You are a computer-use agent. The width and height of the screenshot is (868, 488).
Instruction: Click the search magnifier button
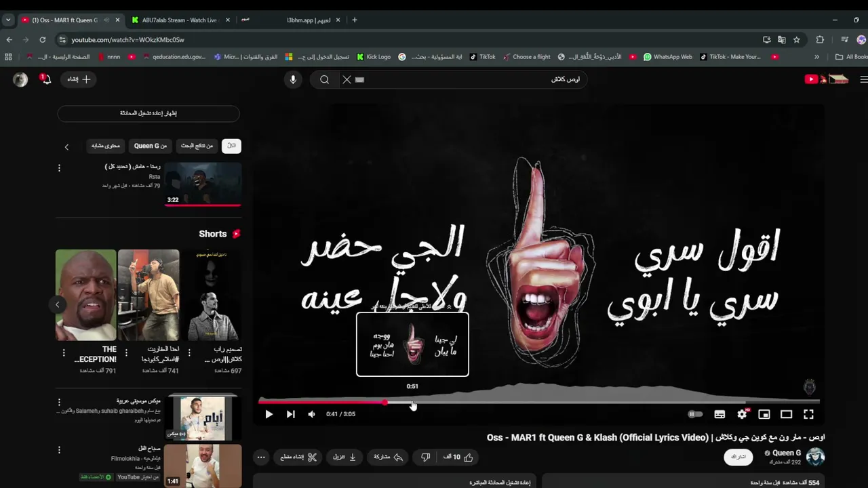(x=325, y=79)
